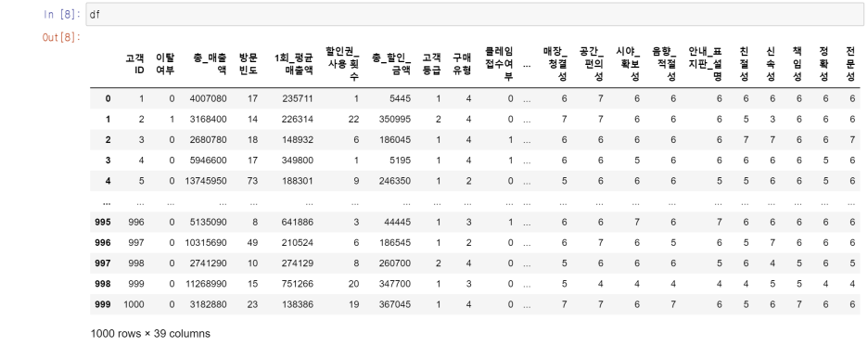Click the 방문빈도 column header
Viewport: 868px width, 346px height.
[248, 65]
